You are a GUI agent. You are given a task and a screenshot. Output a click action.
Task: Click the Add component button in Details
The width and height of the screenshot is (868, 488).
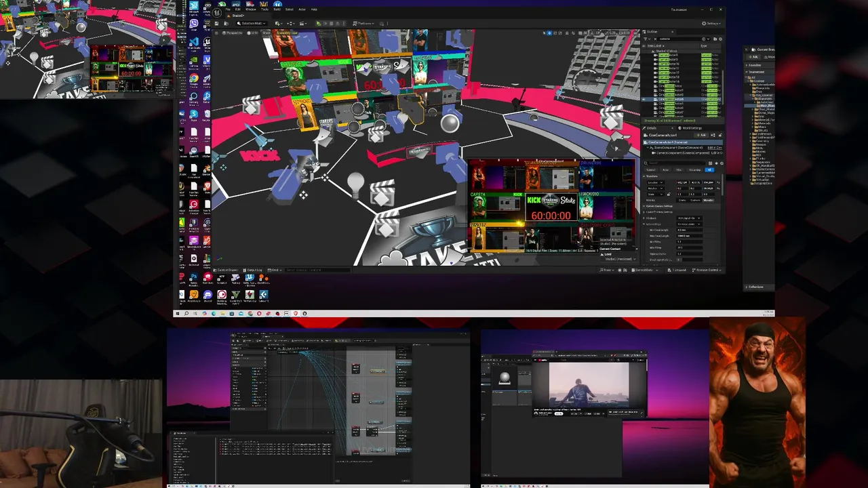(701, 135)
